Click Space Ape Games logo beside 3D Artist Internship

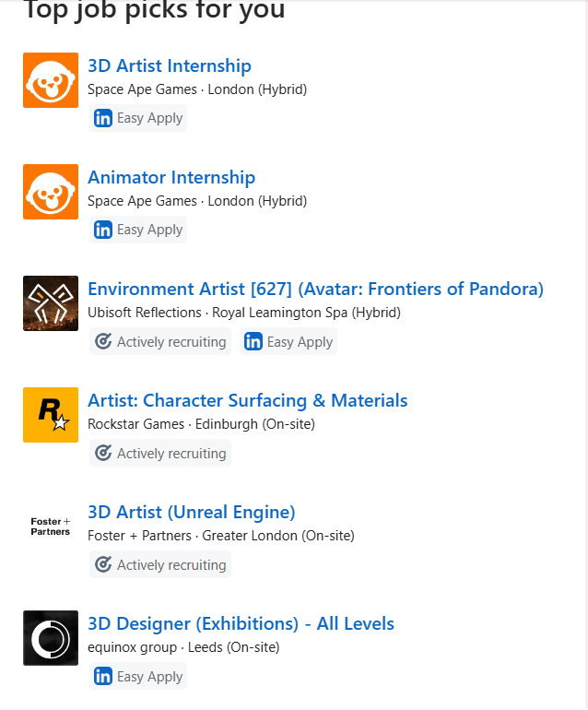[51, 80]
